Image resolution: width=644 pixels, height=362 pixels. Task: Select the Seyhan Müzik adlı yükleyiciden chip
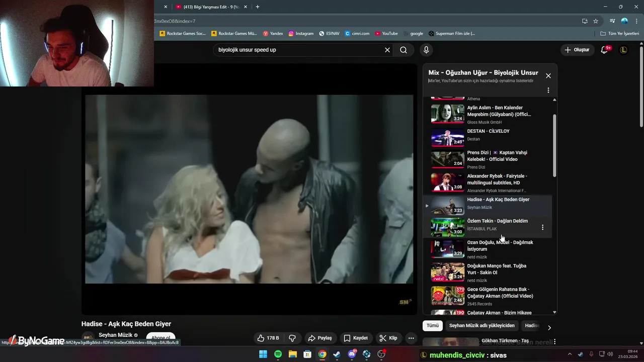click(x=482, y=326)
